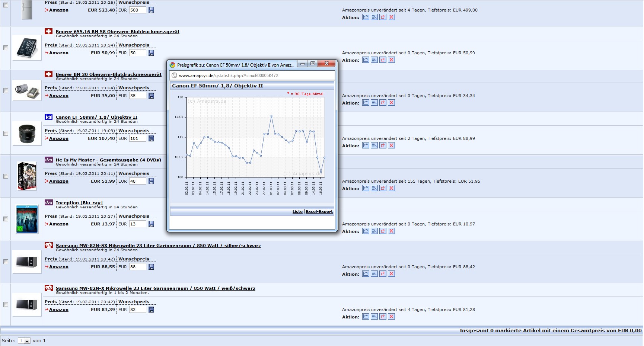This screenshot has height=346, width=644.
Task: Save Wunschpreis 48 for He Is My Master
Action: (151, 181)
